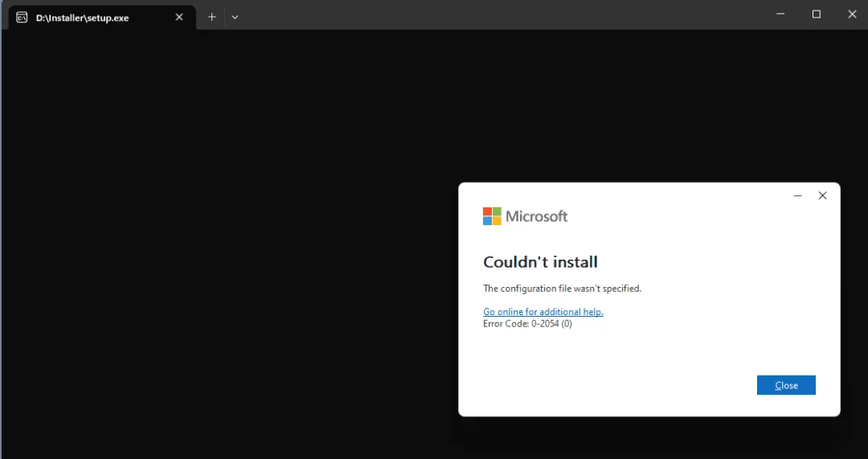Image resolution: width=868 pixels, height=459 pixels.
Task: Open Go online for additional help link
Action: tap(543, 312)
